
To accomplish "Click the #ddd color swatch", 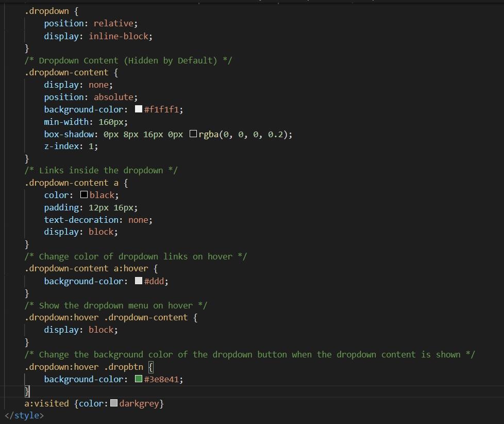I will pos(138,281).
